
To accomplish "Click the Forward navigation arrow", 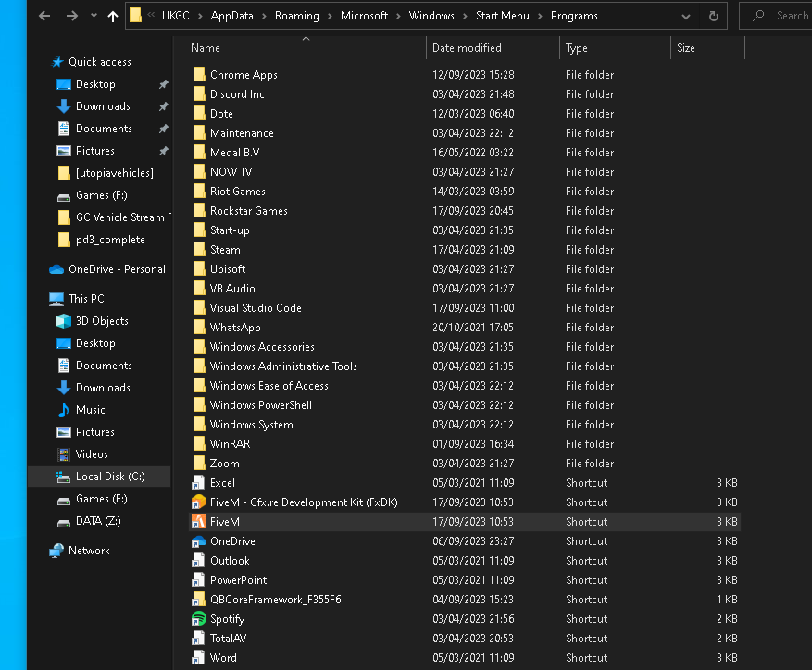I will click(72, 16).
